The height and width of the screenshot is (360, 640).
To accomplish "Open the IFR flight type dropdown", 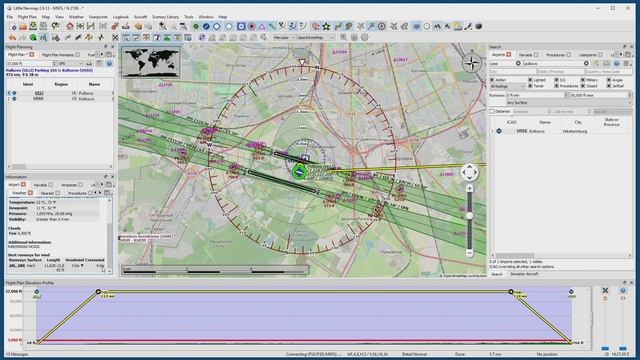I will pos(71,63).
